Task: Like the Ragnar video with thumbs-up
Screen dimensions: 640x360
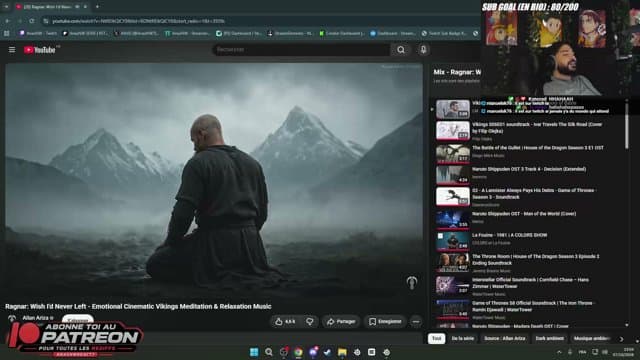Action: pos(285,322)
